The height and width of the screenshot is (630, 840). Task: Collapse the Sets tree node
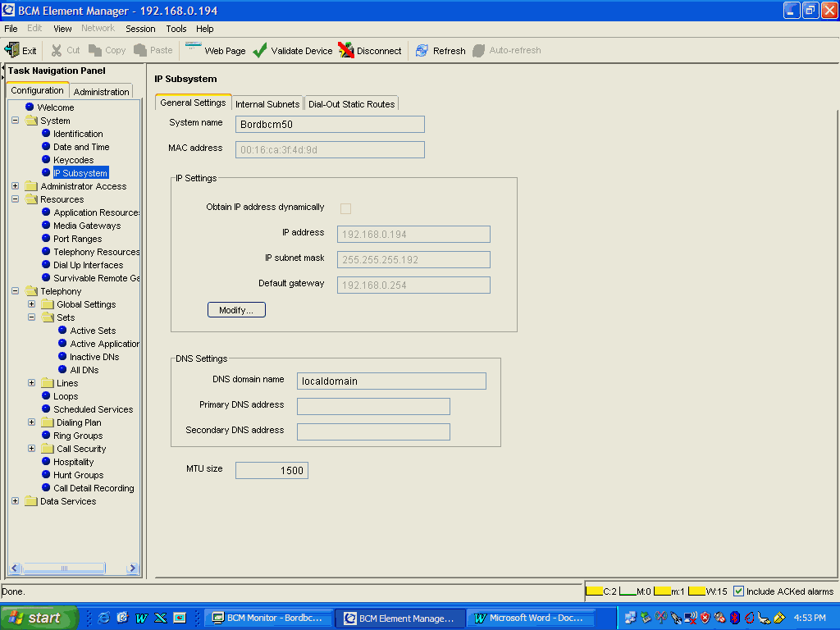[x=32, y=317]
